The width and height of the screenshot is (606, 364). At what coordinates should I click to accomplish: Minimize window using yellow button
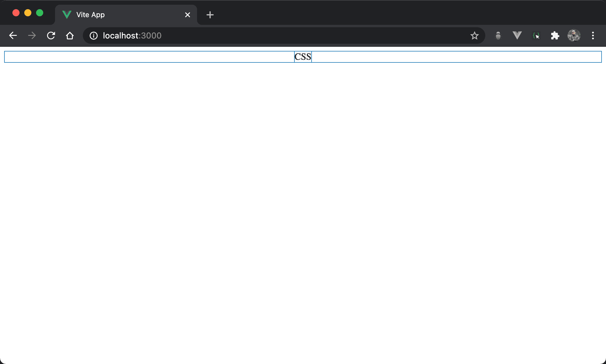point(28,13)
